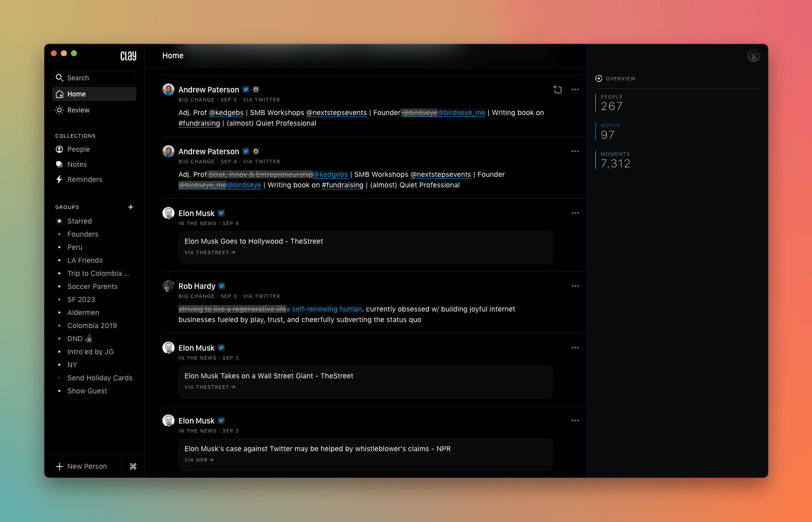The width and height of the screenshot is (812, 522).
Task: Open the three-dot menu on Rob Hardy's post
Action: (x=575, y=286)
